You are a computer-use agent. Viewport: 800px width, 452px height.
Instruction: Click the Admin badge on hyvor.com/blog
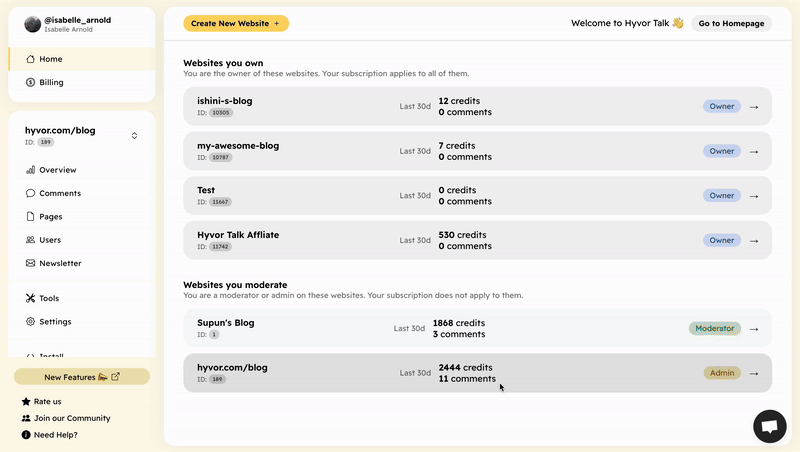click(721, 373)
